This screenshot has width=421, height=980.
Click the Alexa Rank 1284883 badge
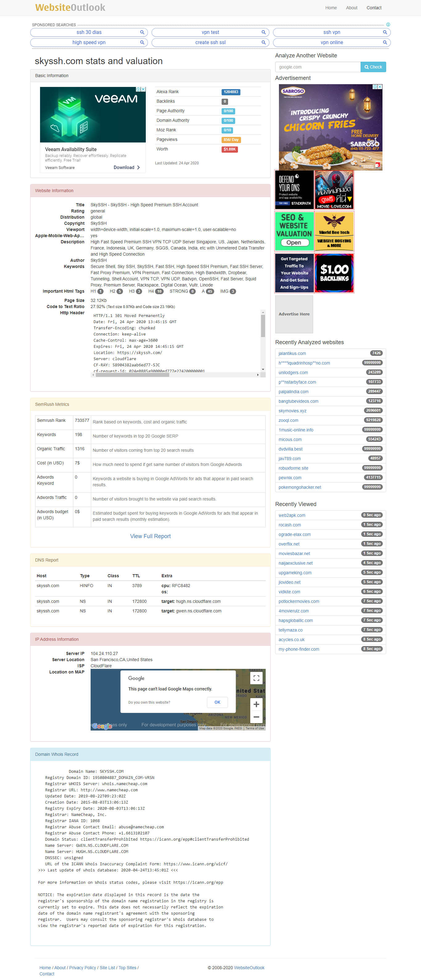point(231,92)
